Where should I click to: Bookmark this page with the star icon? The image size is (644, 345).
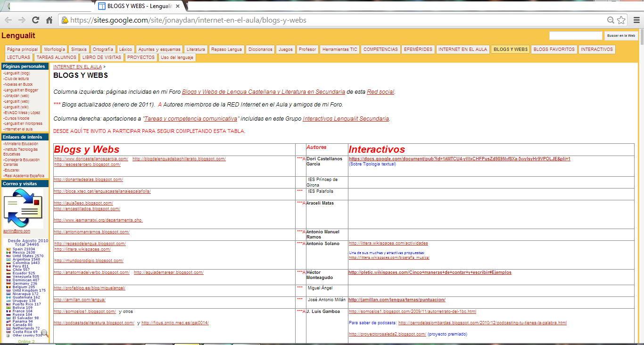click(x=621, y=20)
